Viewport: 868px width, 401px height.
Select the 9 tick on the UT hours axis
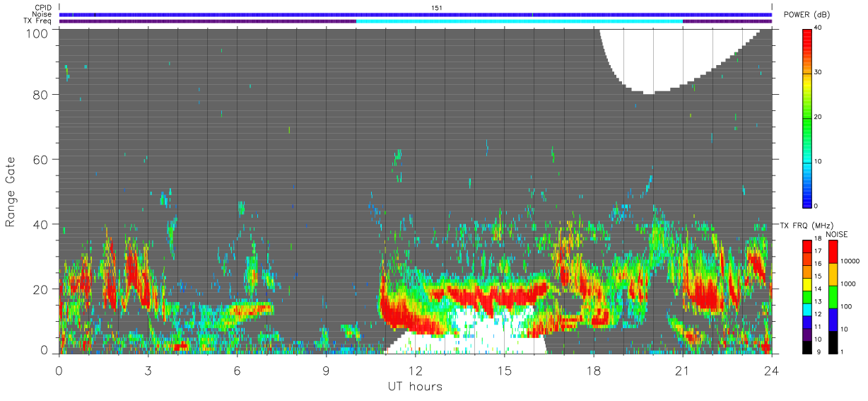point(326,371)
